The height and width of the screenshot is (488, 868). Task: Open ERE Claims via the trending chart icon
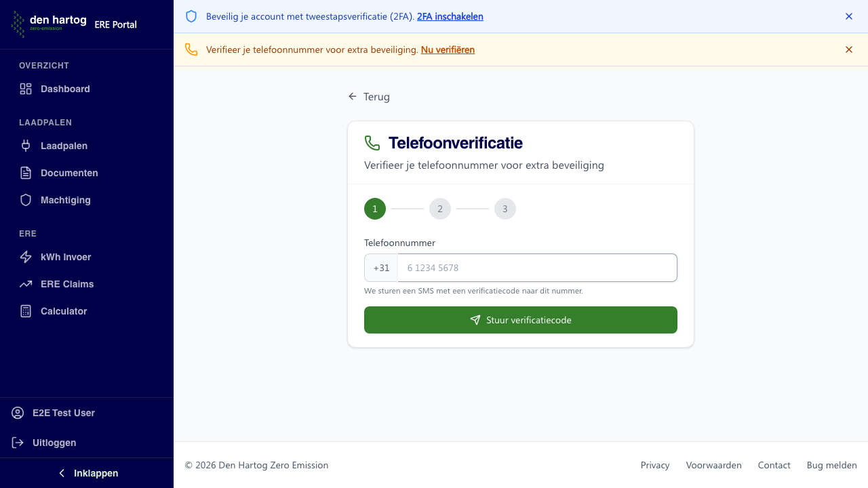25,284
